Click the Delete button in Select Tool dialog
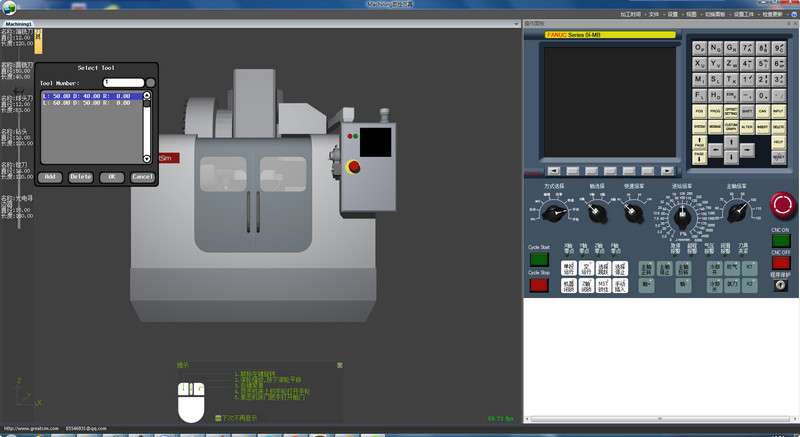 (81, 177)
